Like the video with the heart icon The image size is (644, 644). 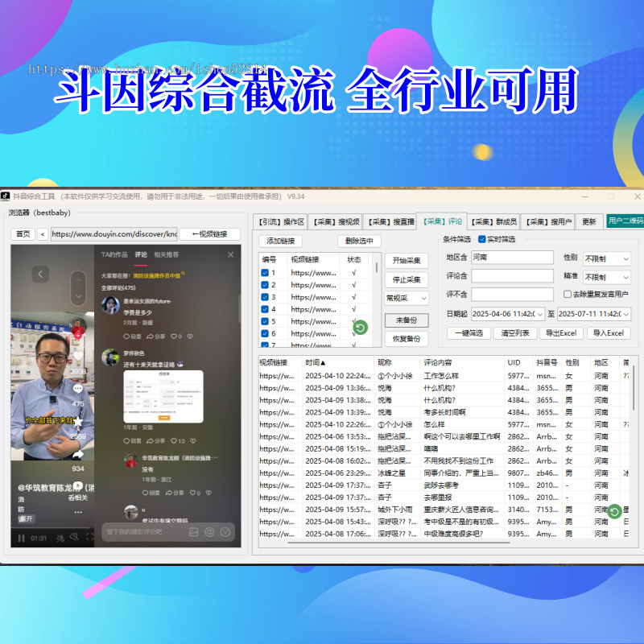77,356
